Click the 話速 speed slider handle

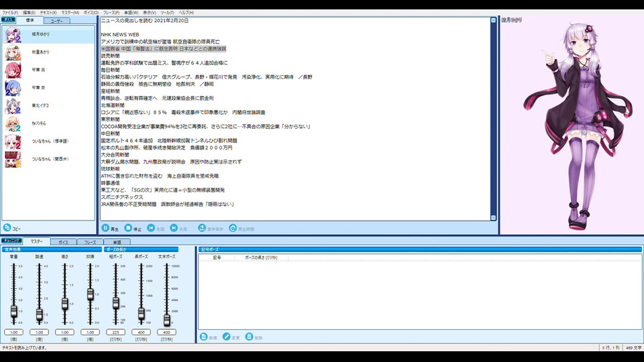tap(39, 314)
